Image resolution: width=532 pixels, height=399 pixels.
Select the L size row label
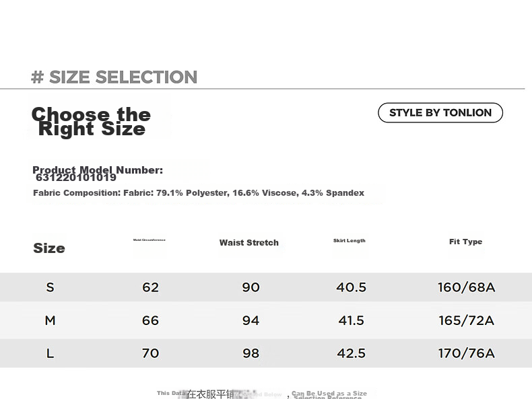50,353
